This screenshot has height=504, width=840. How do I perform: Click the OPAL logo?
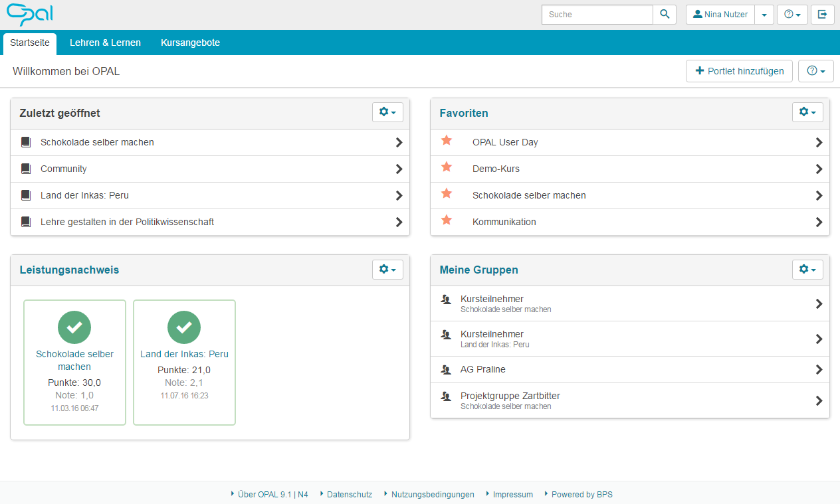[29, 15]
